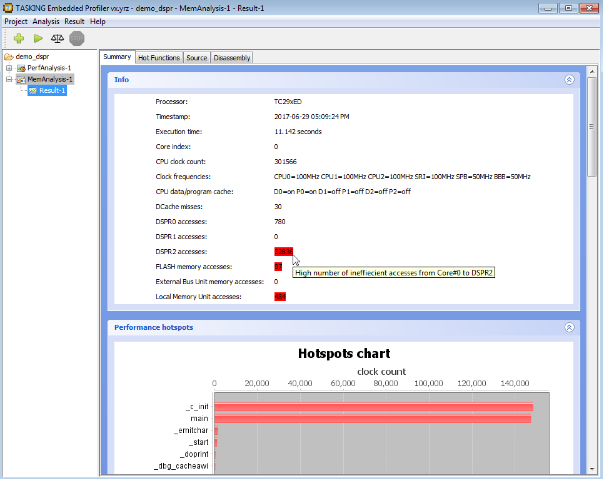The width and height of the screenshot is (603, 479).
Task: Select PerfAnalysis-1 in the tree
Action: [49, 68]
